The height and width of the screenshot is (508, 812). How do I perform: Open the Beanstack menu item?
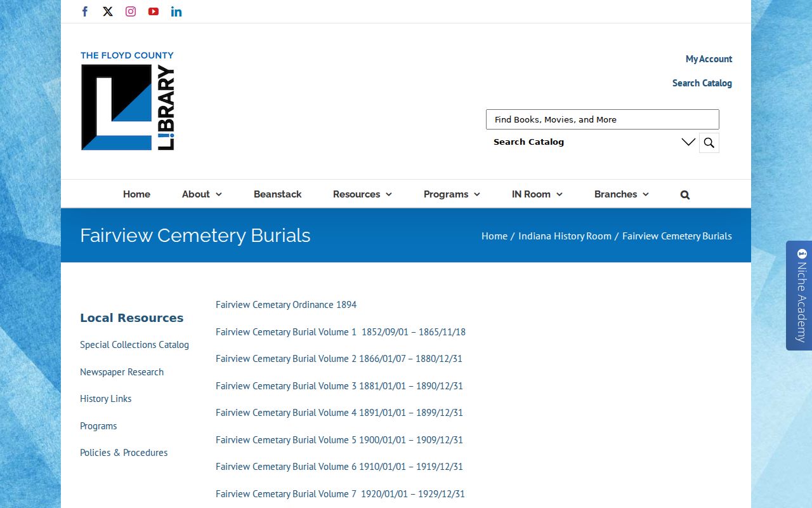point(277,194)
